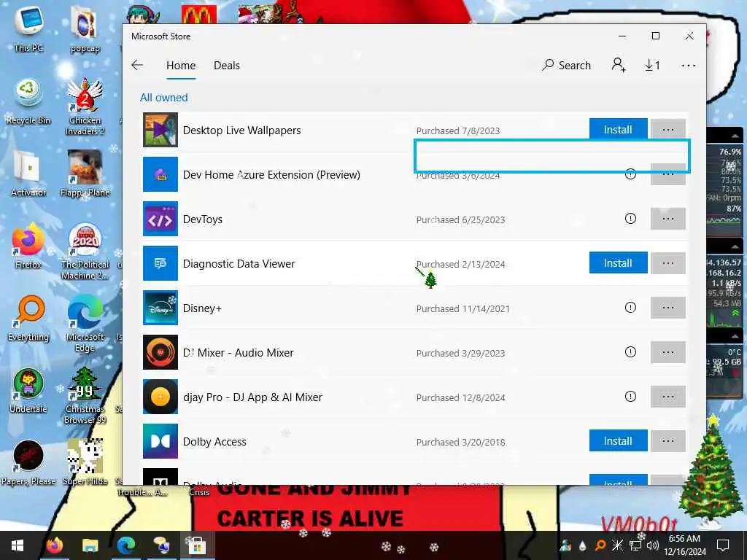Screen dimensions: 747x560
Task: Select the Disney+ title text
Action: point(202,308)
